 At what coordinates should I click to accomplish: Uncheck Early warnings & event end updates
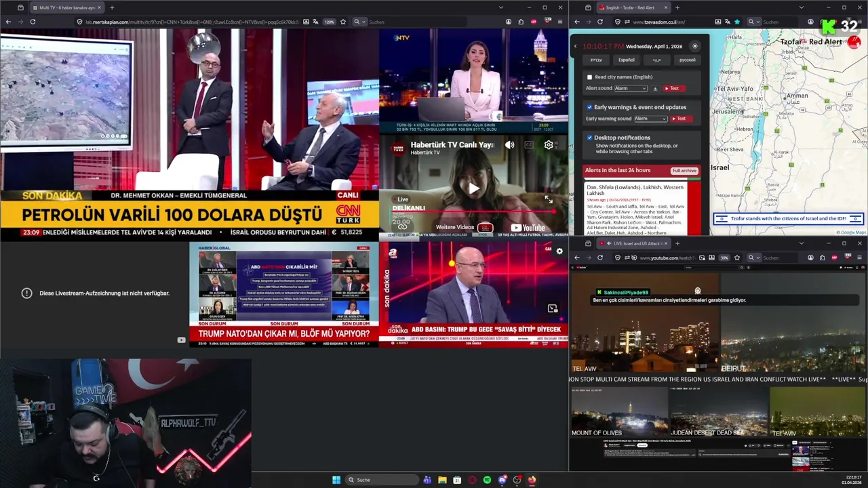[589, 107]
